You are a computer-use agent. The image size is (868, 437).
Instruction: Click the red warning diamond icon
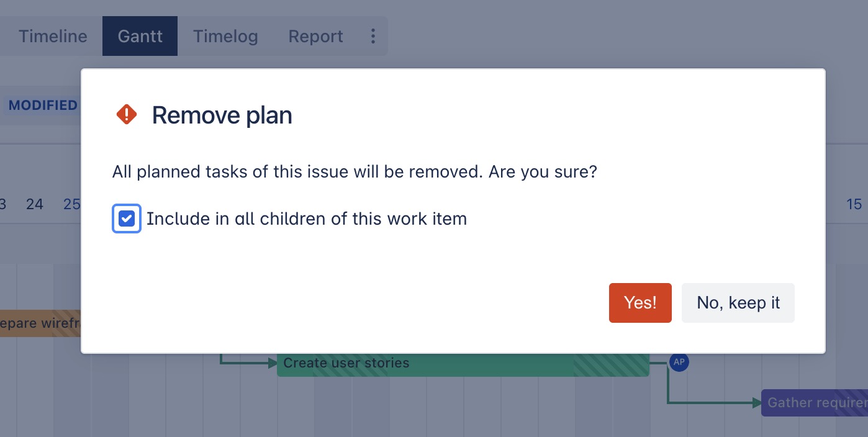pos(127,114)
